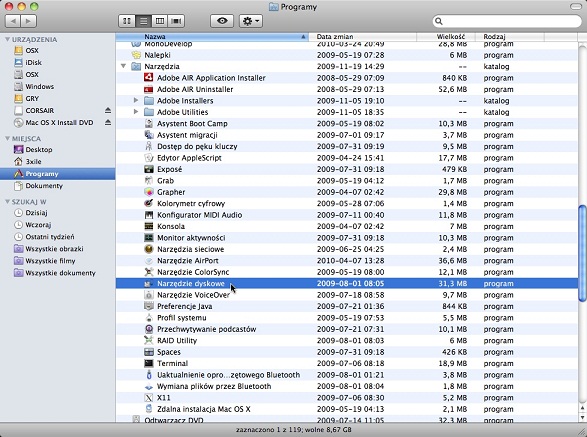Image resolution: width=587 pixels, height=437 pixels.
Task: Switch to Cover Flow view mode
Action: 176,21
